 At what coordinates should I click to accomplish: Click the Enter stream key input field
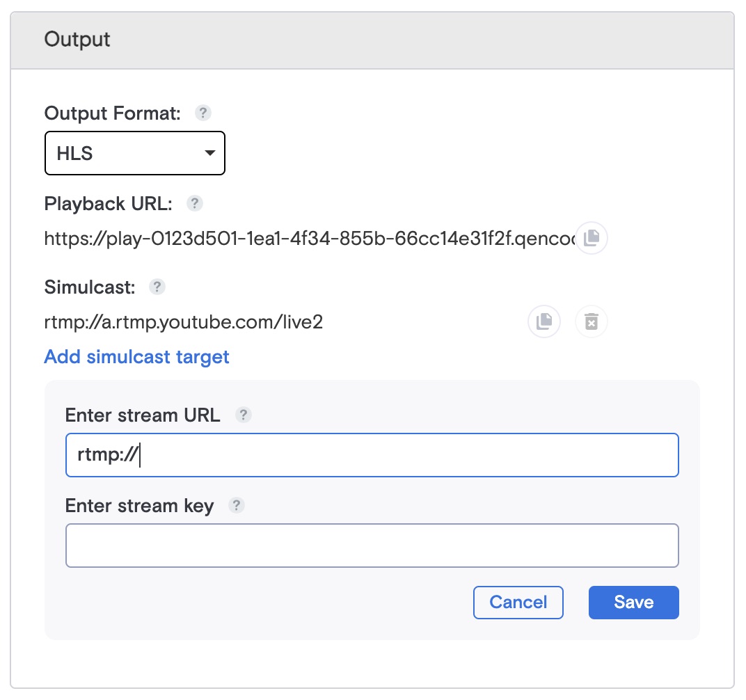pyautogui.click(x=372, y=546)
